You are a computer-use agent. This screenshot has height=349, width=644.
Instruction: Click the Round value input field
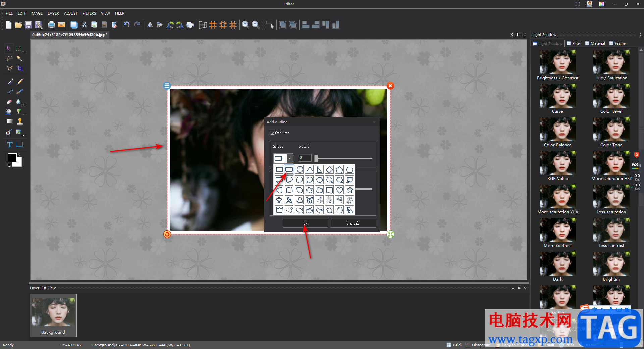pyautogui.click(x=305, y=158)
